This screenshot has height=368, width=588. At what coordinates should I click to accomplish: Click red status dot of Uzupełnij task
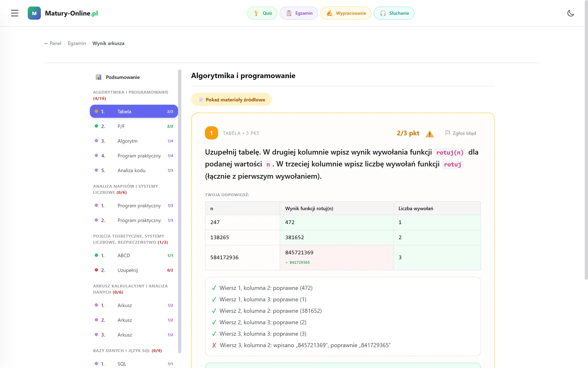[96, 270]
